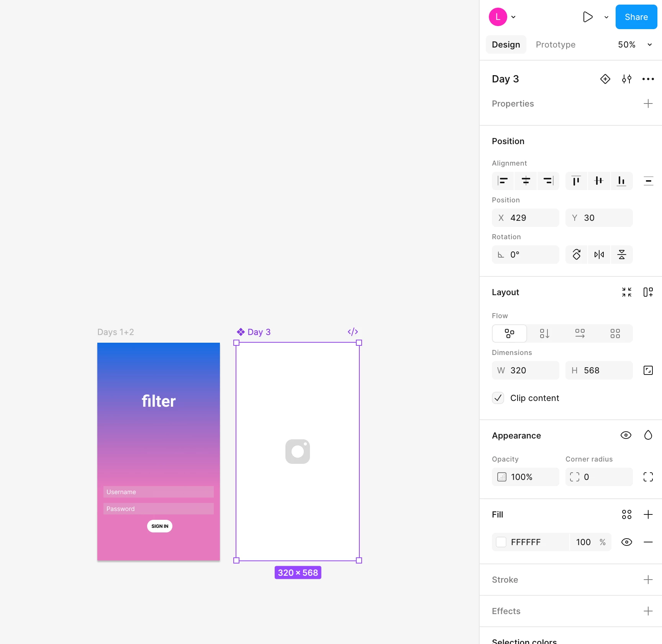Open the distribute spacing options

[x=648, y=181]
